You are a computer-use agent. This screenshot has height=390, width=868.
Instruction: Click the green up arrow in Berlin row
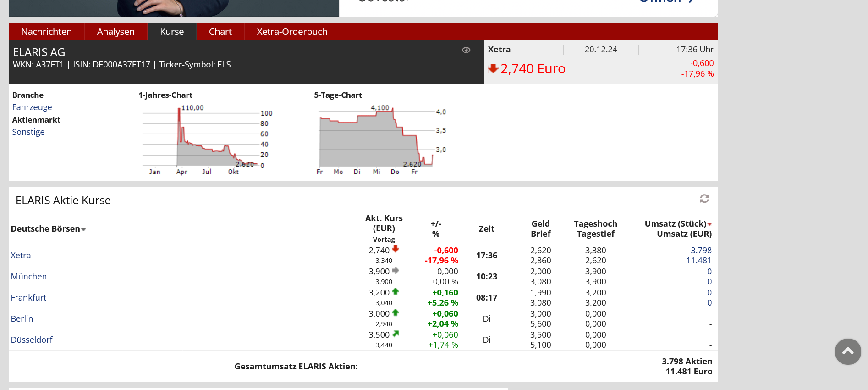pyautogui.click(x=395, y=312)
